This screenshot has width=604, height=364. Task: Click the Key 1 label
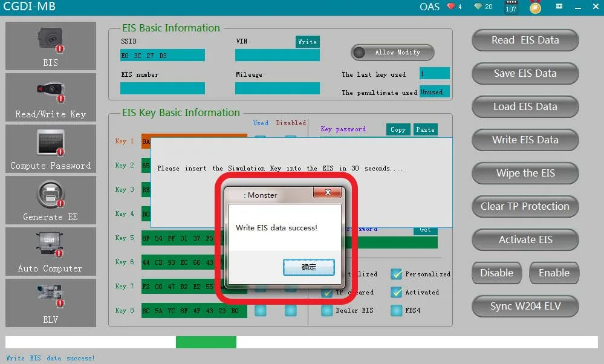point(125,141)
